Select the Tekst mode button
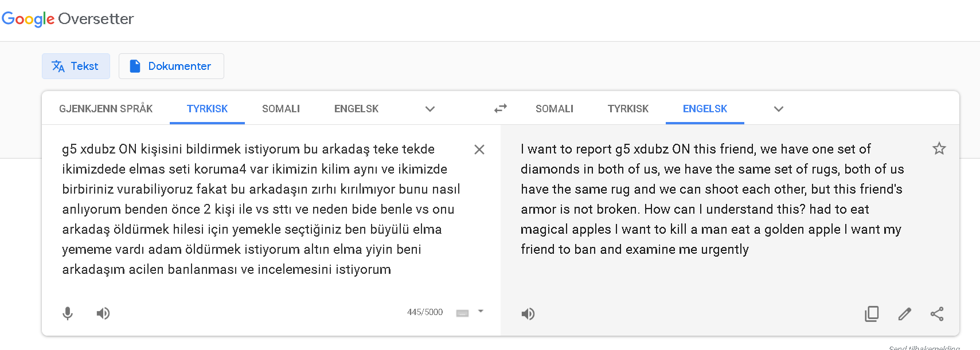The width and height of the screenshot is (980, 350). [x=76, y=66]
